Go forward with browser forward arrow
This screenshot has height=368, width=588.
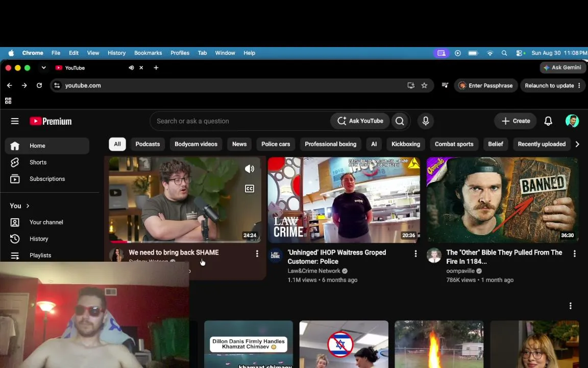[x=24, y=86]
